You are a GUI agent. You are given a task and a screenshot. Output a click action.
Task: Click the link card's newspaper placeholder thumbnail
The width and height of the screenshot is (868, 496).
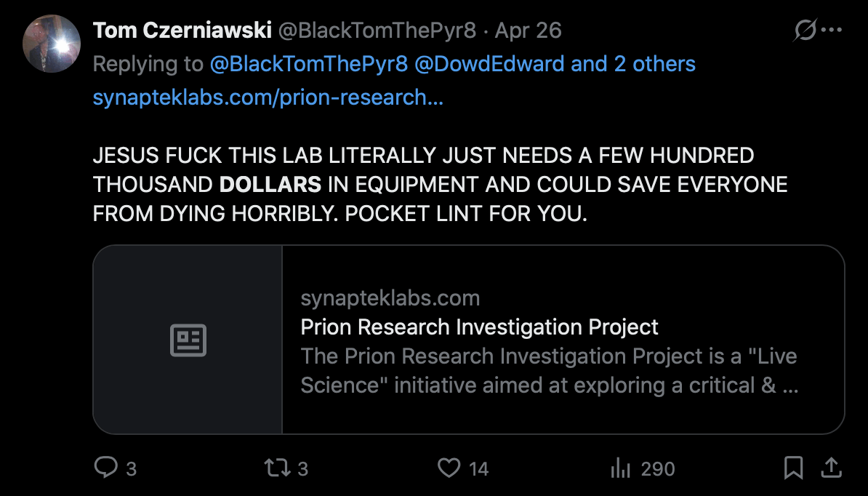(x=188, y=340)
